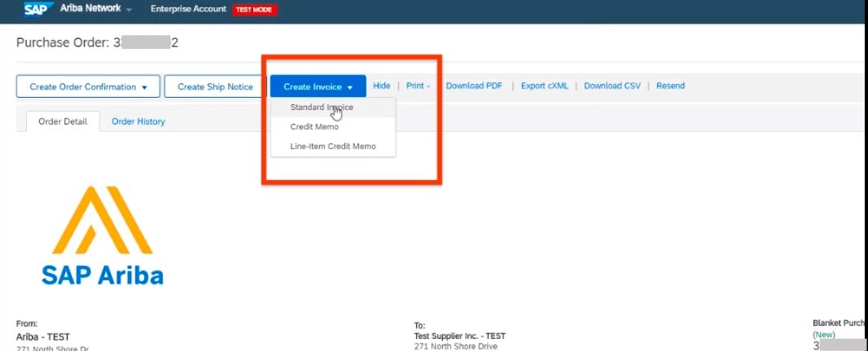Open the Ariba Network dropdown arrow
Image resolution: width=868 pixels, height=351 pixels.
click(129, 10)
